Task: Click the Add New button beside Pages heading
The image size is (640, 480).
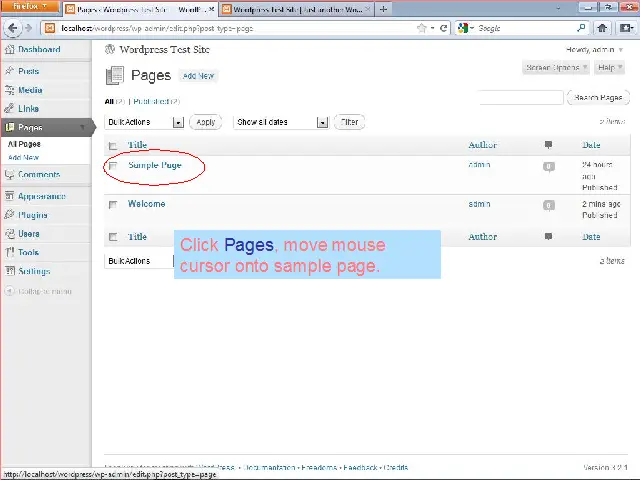Action: point(198,76)
